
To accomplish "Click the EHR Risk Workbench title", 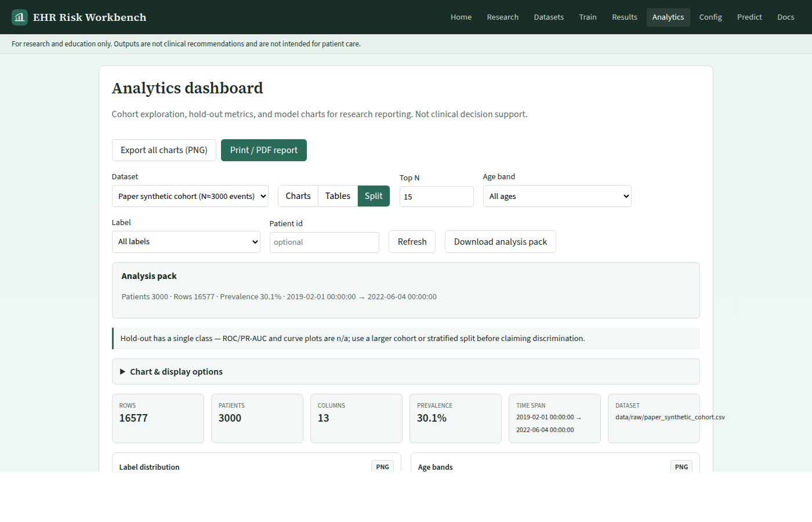I will (x=90, y=17).
